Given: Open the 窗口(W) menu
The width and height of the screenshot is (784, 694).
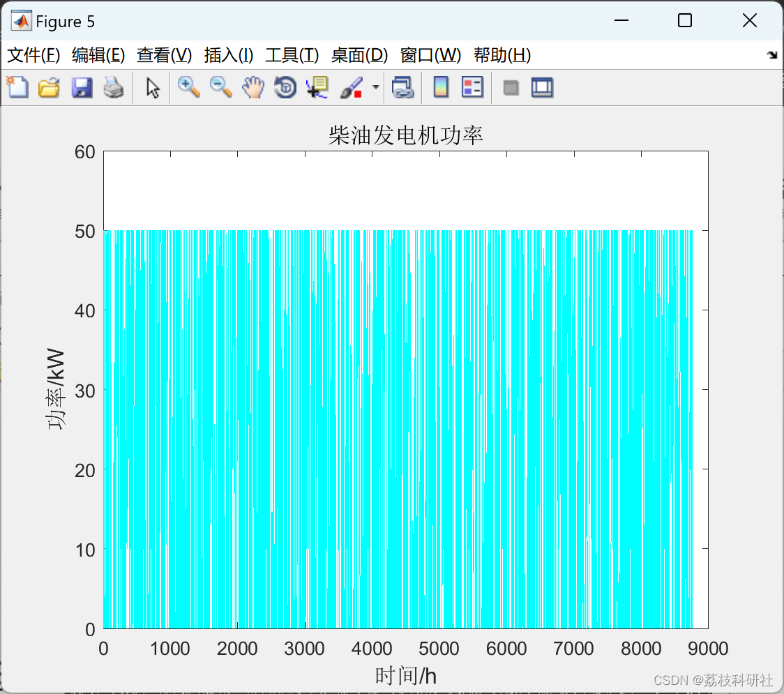Looking at the screenshot, I should 430,55.
